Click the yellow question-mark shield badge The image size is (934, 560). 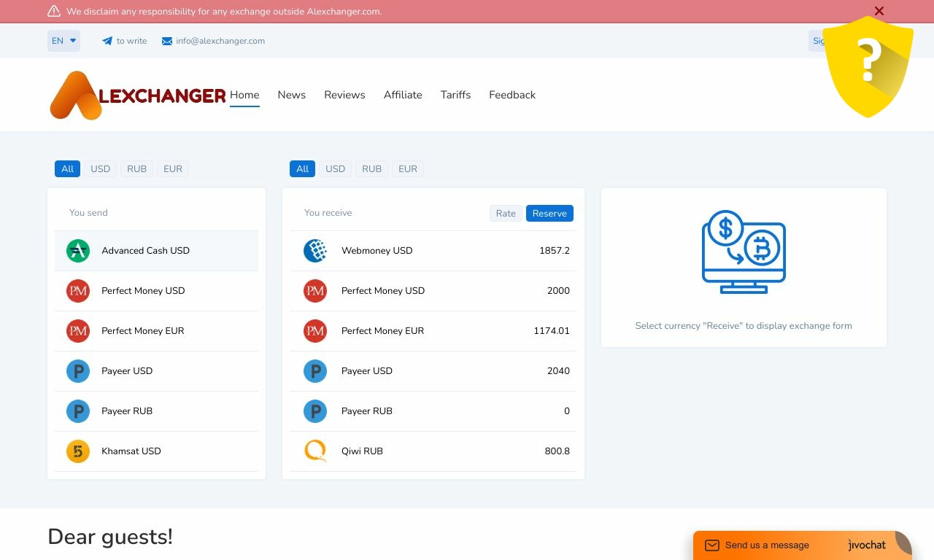pos(868,66)
